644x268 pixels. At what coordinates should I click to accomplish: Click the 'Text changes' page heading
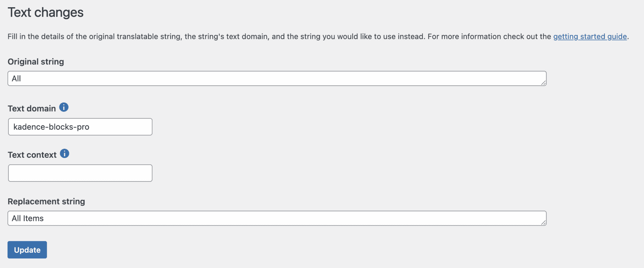coord(46,12)
